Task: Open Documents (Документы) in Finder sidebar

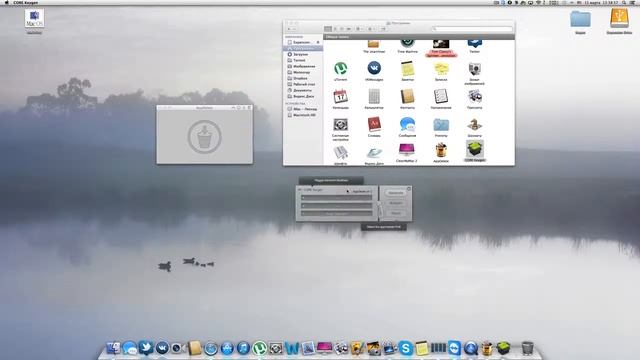Action: coord(302,90)
